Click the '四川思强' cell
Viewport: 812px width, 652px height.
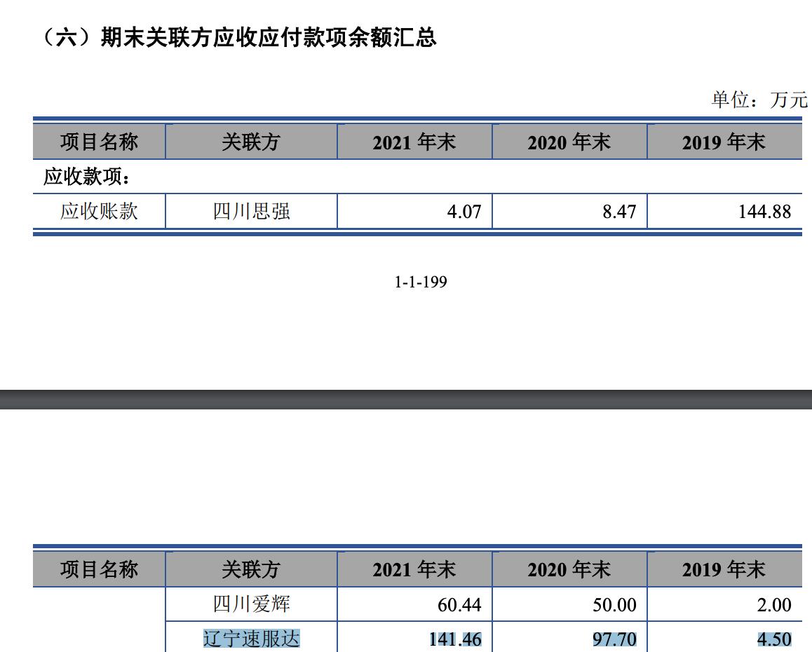pos(251,211)
